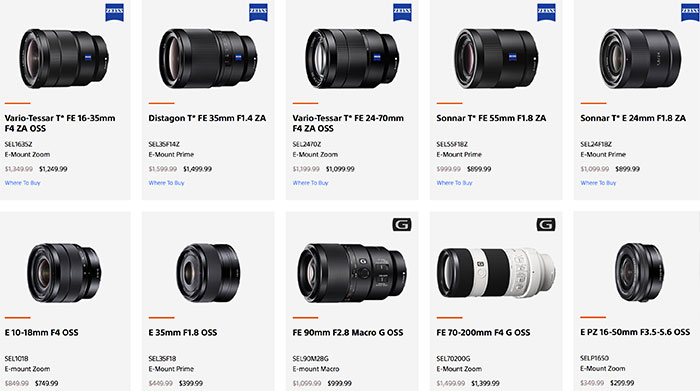
Task: Click the G badge on the 90mm Macro card
Action: tap(402, 225)
